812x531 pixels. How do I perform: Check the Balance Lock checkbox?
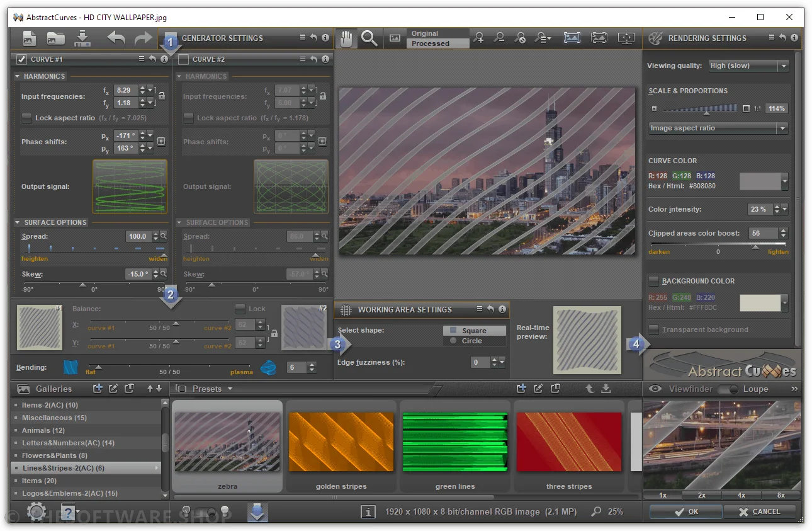(x=239, y=309)
